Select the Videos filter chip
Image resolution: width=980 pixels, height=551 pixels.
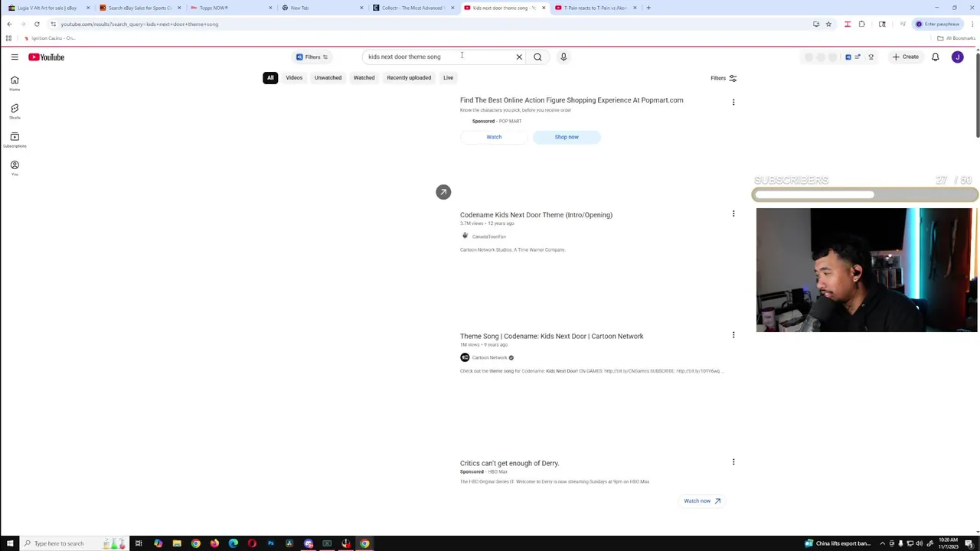tap(294, 77)
